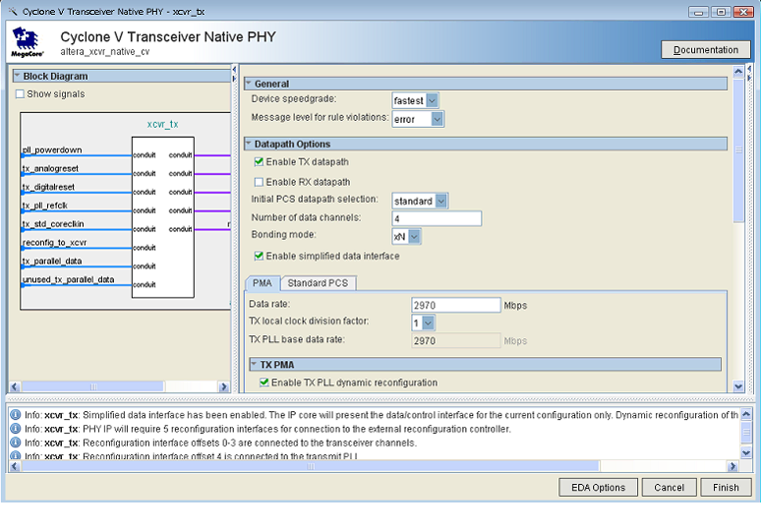Viewport: 761px width, 532px height.
Task: Click the parameters panel vertical scrollbar thumb
Action: pos(738,150)
